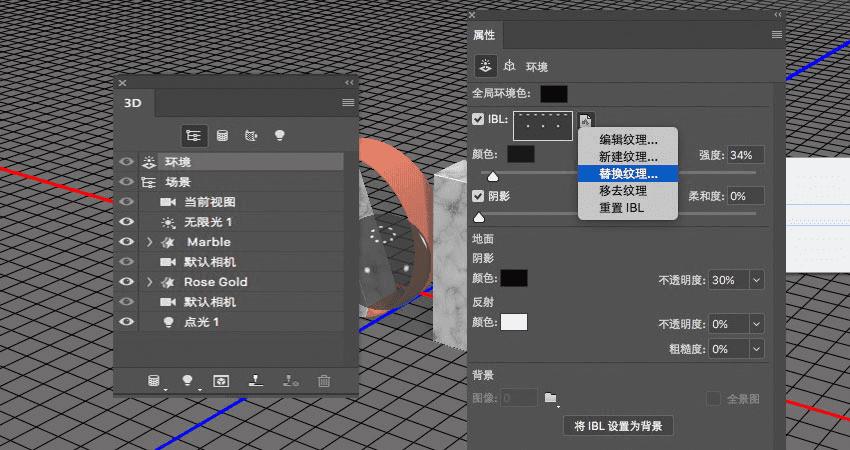This screenshot has height=450, width=850.
Task: Open the 3D panel flyout menu
Action: click(349, 102)
